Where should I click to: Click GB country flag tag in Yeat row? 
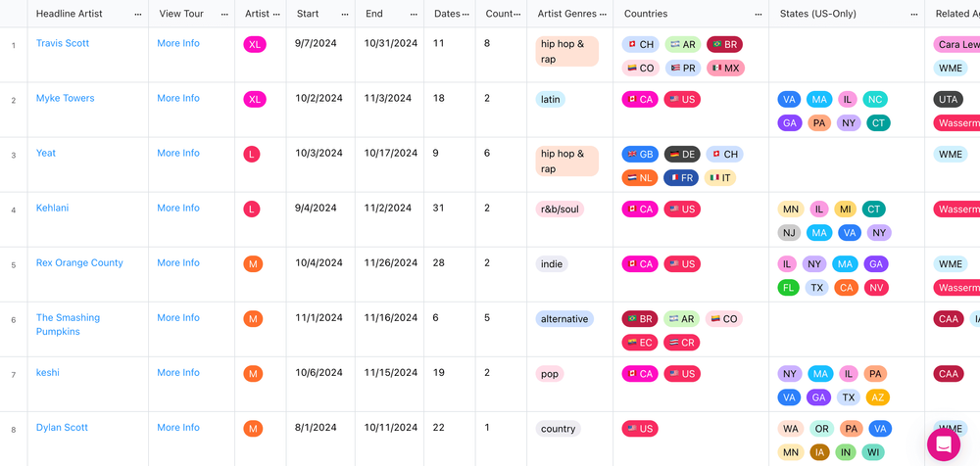tap(640, 155)
